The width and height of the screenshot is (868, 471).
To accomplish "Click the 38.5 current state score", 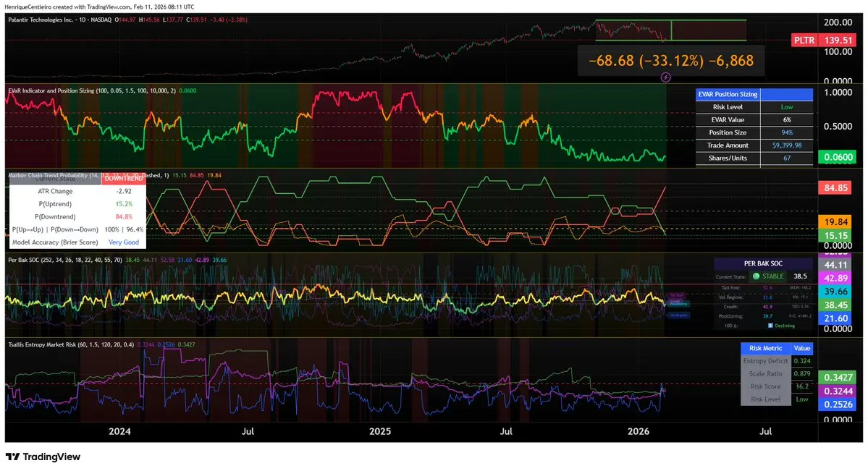I will pyautogui.click(x=800, y=276).
